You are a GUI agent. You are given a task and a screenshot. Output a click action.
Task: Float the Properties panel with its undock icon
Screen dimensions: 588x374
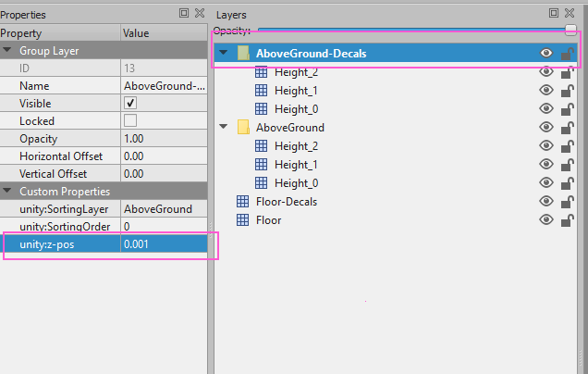pyautogui.click(x=184, y=13)
